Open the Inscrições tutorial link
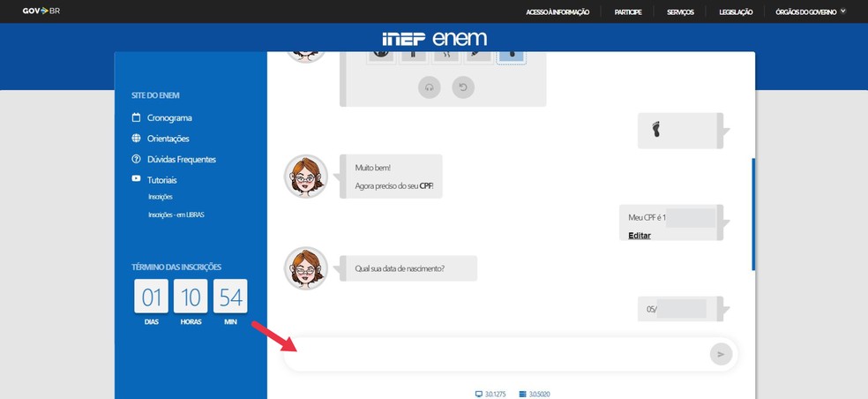The image size is (868, 399). click(x=161, y=197)
